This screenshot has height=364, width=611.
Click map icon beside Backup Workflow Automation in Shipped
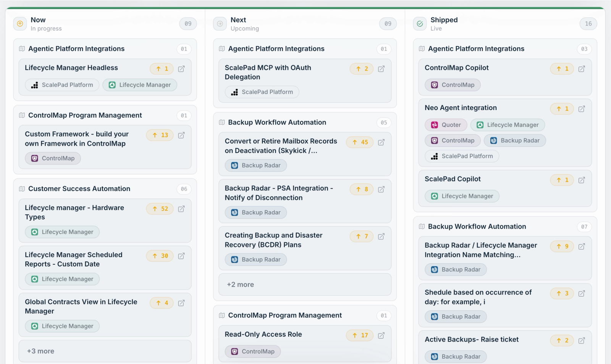pyautogui.click(x=422, y=226)
